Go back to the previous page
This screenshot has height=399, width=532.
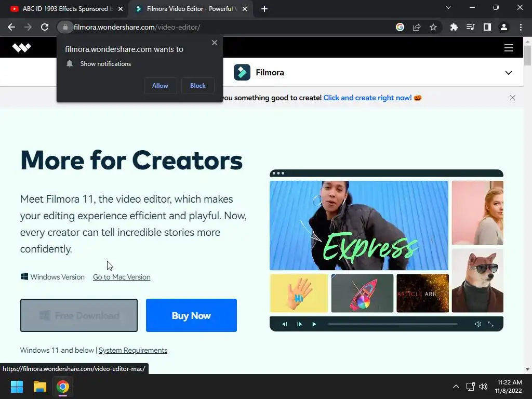click(11, 27)
